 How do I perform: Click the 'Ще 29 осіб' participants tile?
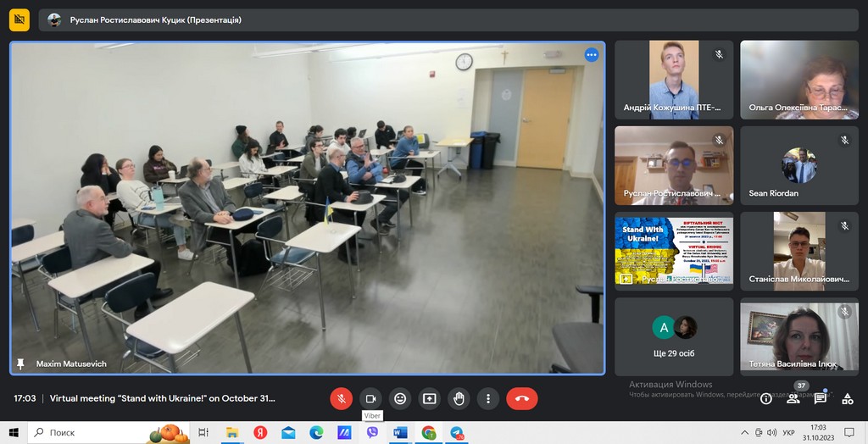tap(674, 336)
